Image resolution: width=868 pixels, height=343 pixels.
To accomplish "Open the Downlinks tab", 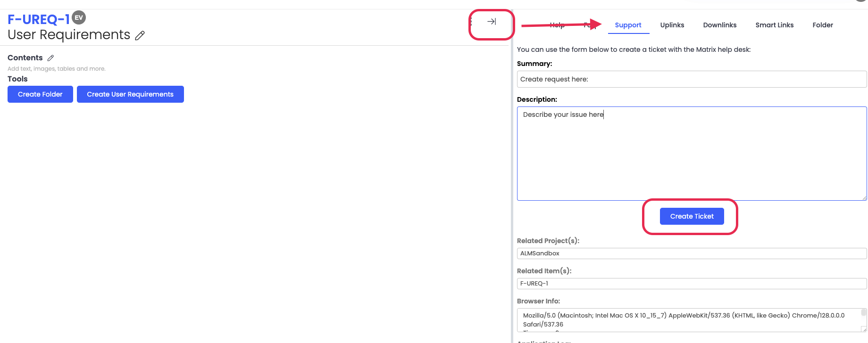I will [720, 25].
